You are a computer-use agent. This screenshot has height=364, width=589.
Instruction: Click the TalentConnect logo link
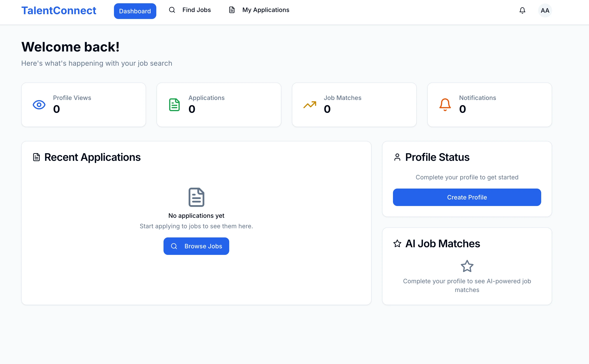59,11
